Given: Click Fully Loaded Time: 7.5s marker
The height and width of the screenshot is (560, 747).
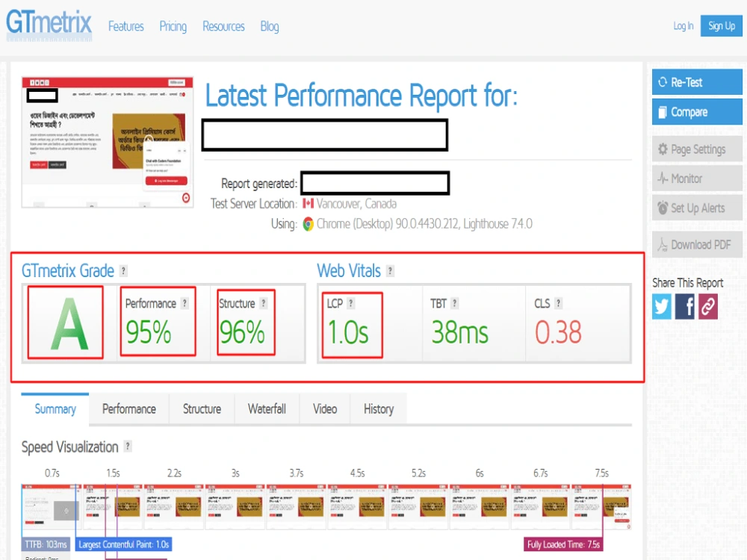Looking at the screenshot, I should point(563,544).
